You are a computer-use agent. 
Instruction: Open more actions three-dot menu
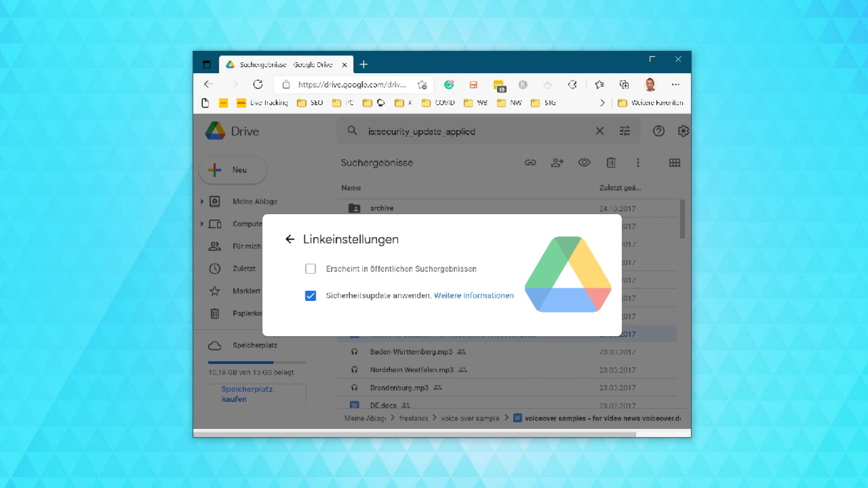click(x=637, y=162)
